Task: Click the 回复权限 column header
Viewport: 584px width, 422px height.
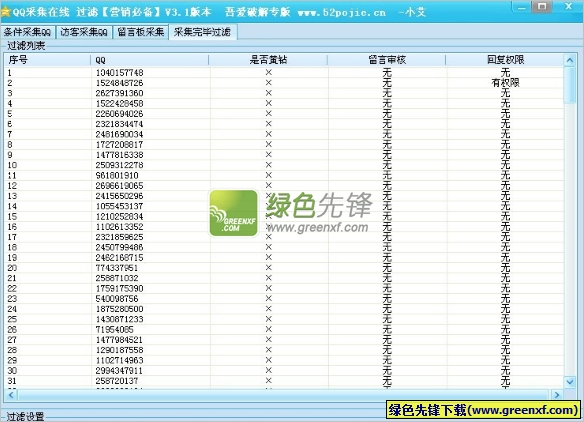Action: [505, 60]
